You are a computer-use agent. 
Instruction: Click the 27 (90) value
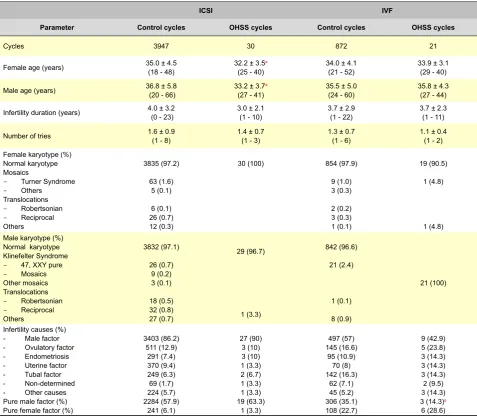tap(251, 339)
